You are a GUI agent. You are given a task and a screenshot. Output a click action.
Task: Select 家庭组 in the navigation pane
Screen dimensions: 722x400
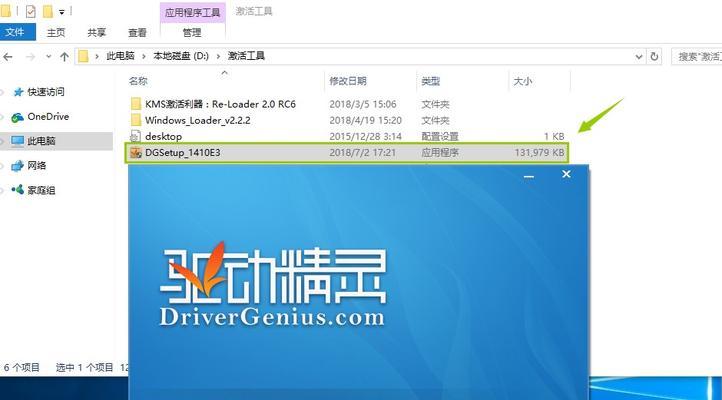click(41, 190)
